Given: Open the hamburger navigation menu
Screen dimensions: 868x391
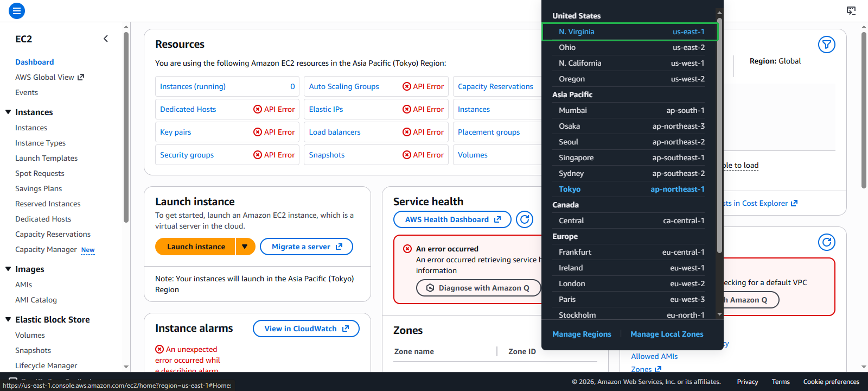Looking at the screenshot, I should pos(17,10).
